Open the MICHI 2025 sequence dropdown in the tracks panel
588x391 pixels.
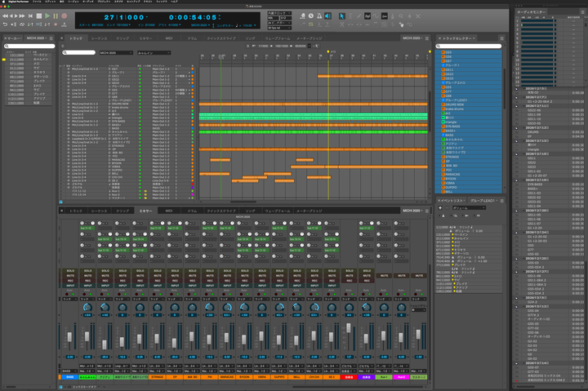pyautogui.click(x=114, y=53)
